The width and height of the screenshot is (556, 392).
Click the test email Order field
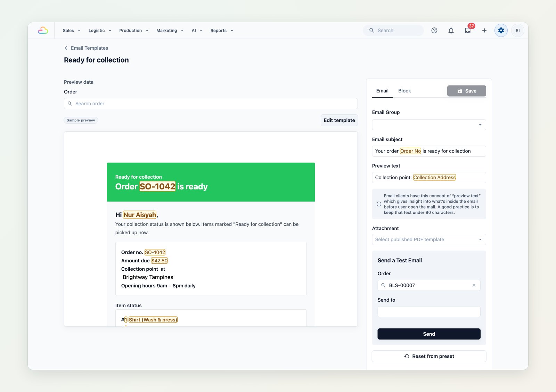(x=429, y=285)
